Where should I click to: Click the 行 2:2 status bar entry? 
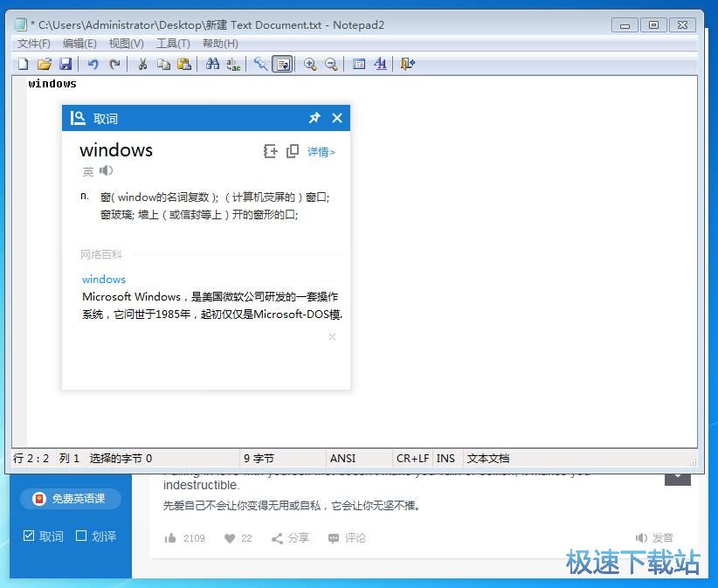point(31,459)
